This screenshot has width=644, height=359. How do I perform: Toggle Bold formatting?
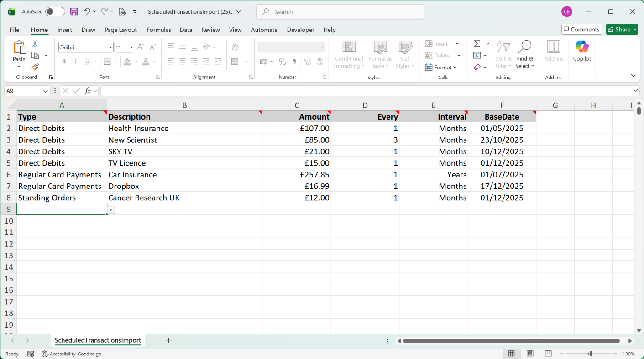[64, 62]
